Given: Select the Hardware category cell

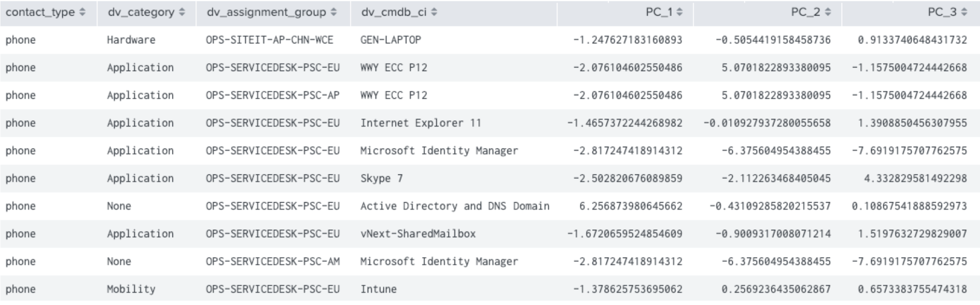Looking at the screenshot, I should point(131,40).
